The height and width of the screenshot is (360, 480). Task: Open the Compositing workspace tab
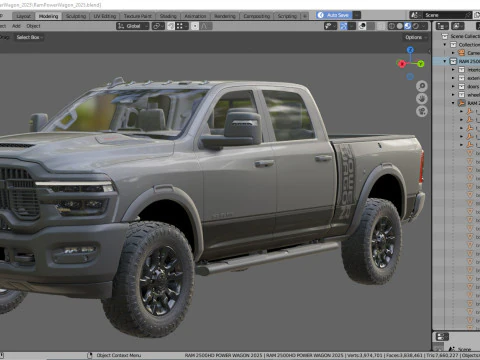[x=256, y=16]
